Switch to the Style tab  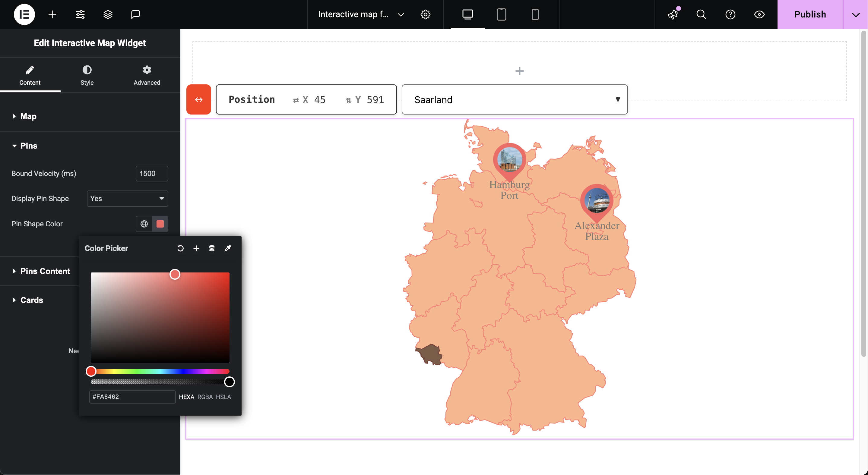click(87, 75)
